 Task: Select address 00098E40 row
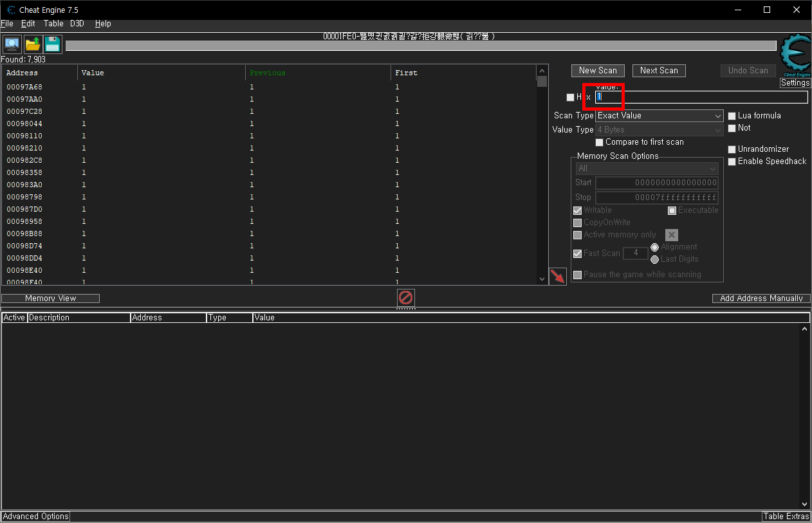click(x=269, y=270)
